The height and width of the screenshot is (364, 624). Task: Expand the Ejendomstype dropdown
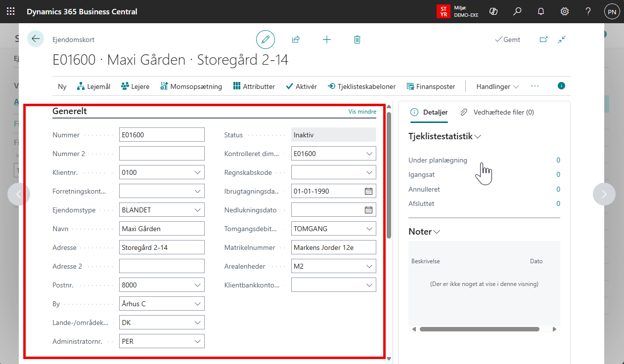click(197, 210)
